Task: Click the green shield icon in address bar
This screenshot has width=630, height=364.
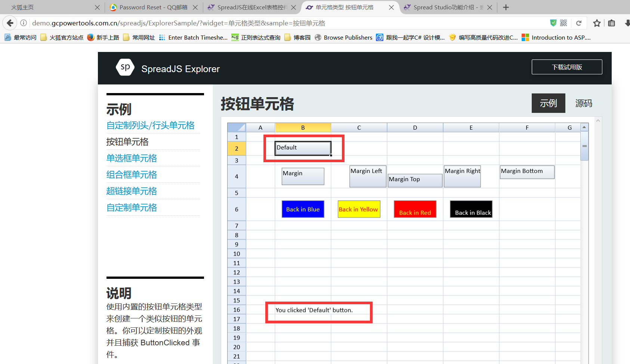Action: (553, 23)
